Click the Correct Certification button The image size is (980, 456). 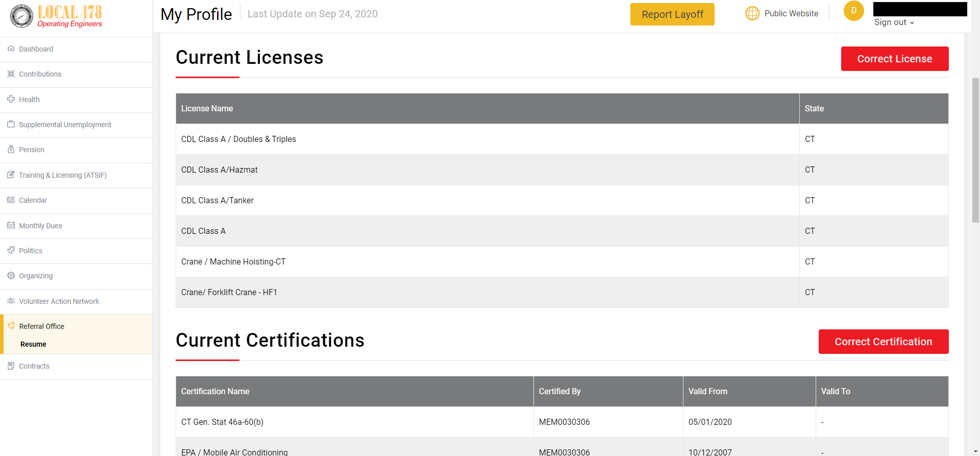point(883,342)
